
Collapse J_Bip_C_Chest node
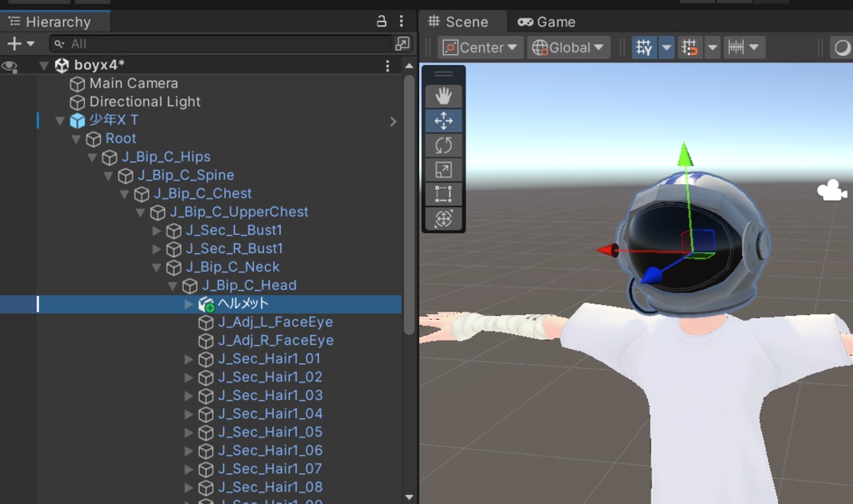(x=124, y=194)
